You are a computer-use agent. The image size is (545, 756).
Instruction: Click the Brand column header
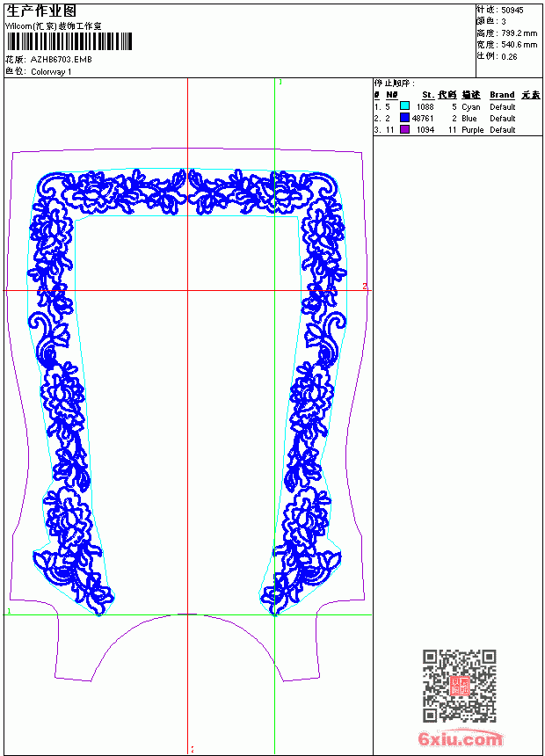coord(502,95)
